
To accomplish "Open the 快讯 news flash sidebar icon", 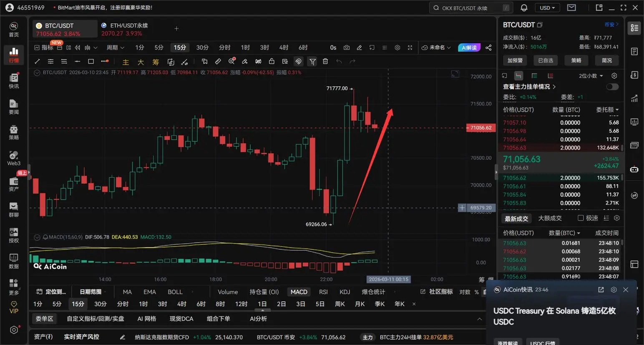I will [x=14, y=81].
